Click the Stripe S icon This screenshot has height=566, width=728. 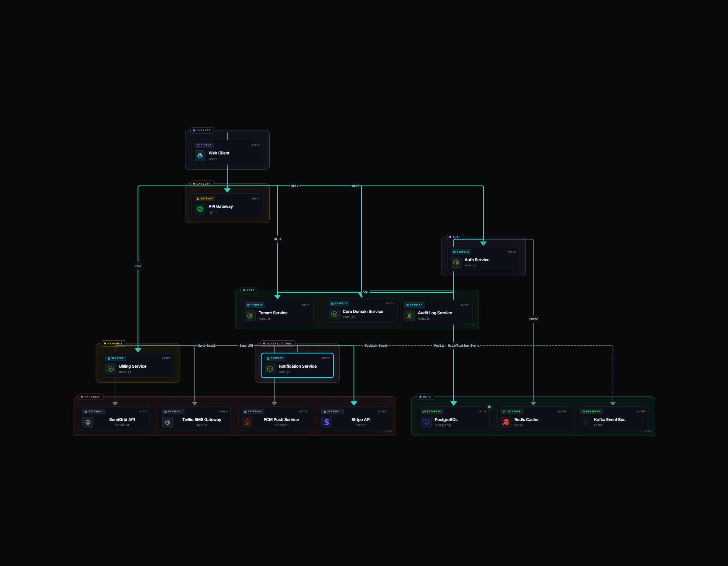(x=327, y=422)
